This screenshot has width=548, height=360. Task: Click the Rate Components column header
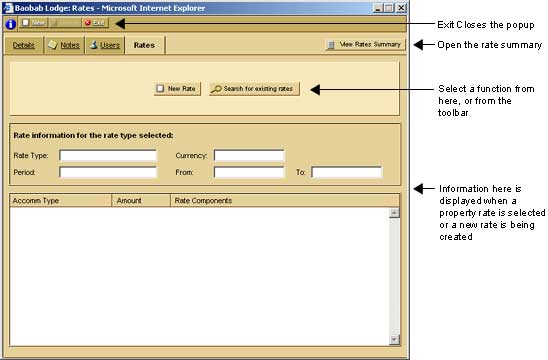point(285,201)
